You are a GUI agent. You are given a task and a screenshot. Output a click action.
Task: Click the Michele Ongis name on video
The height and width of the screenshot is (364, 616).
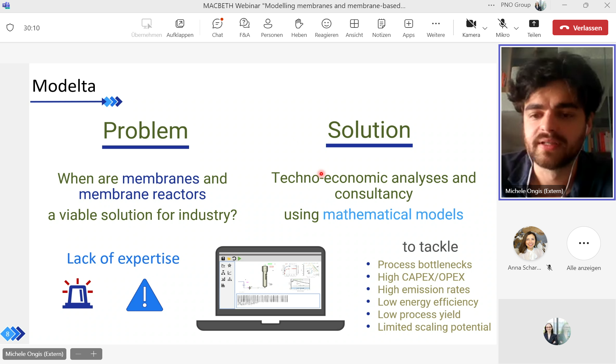tap(534, 191)
